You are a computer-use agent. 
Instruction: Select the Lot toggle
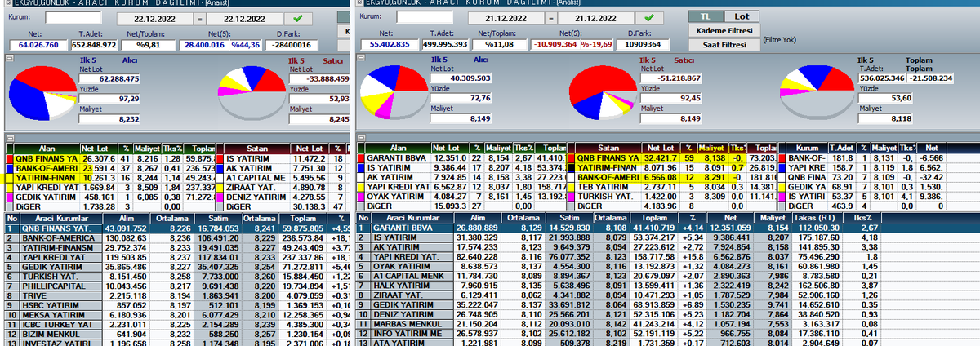(x=741, y=16)
